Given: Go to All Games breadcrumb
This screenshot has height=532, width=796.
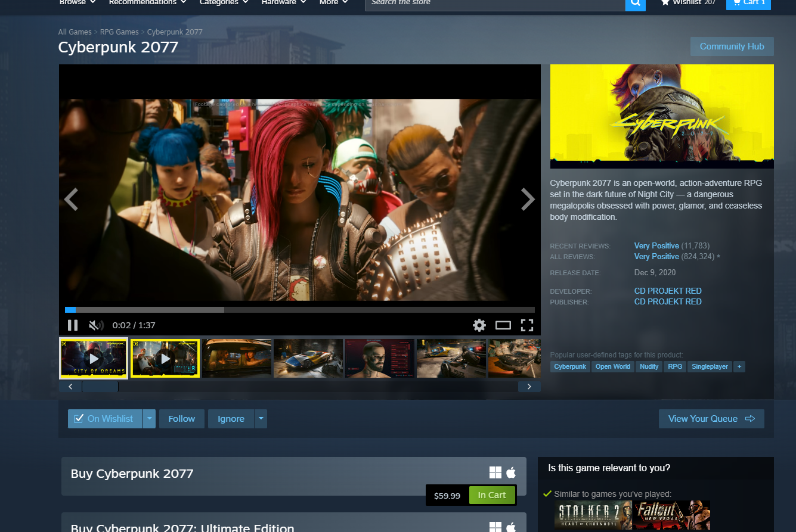Looking at the screenshot, I should tap(75, 32).
